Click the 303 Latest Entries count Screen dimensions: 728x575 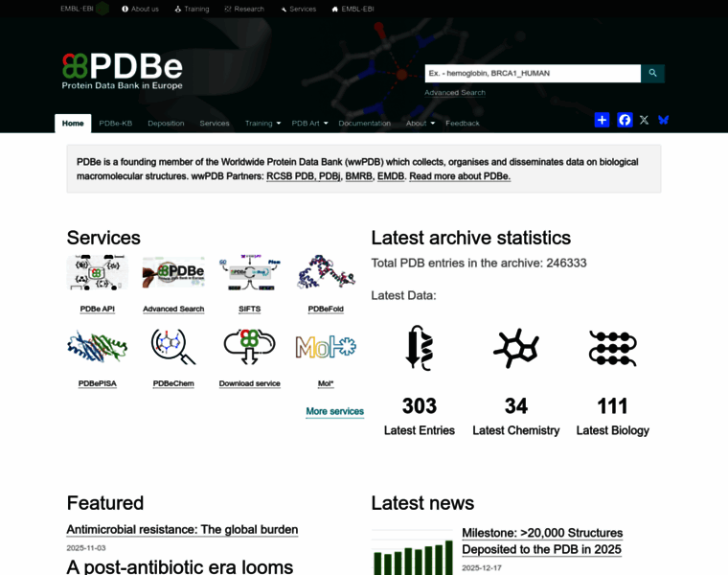coord(420,406)
